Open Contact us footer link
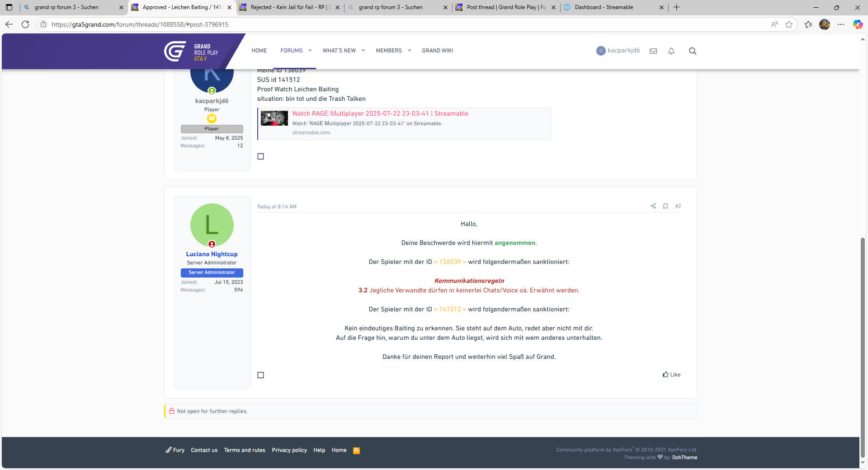 tap(204, 450)
